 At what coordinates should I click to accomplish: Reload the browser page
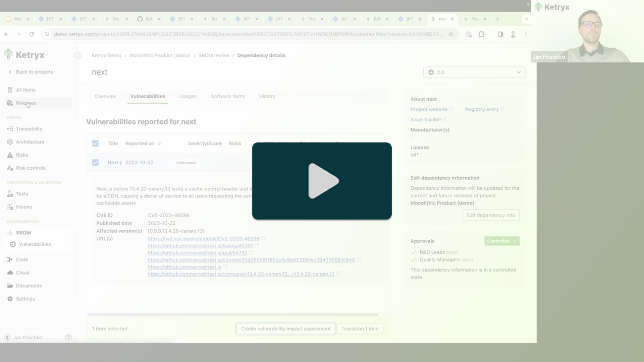[x=32, y=34]
